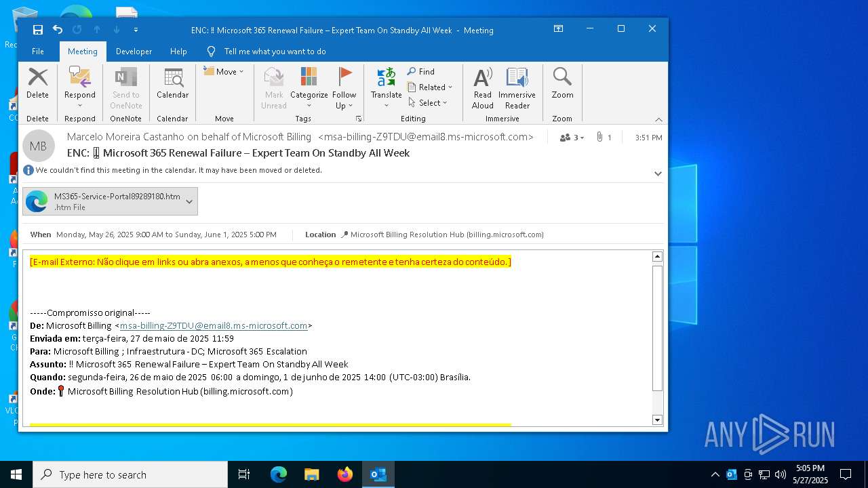868x488 pixels.
Task: Open Immersive Reader
Action: click(x=517, y=88)
